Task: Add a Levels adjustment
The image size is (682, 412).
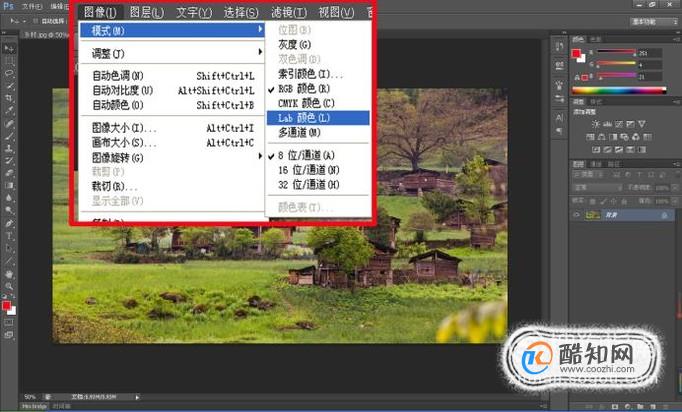Action: 607,124
